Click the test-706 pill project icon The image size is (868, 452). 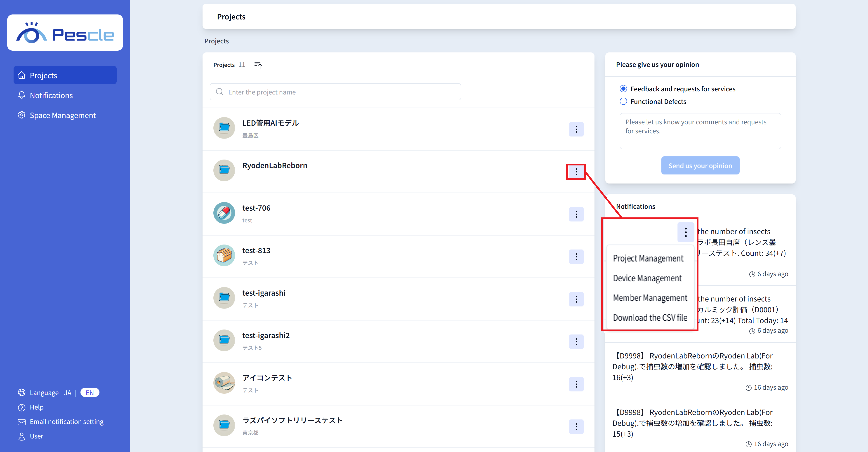[224, 213]
